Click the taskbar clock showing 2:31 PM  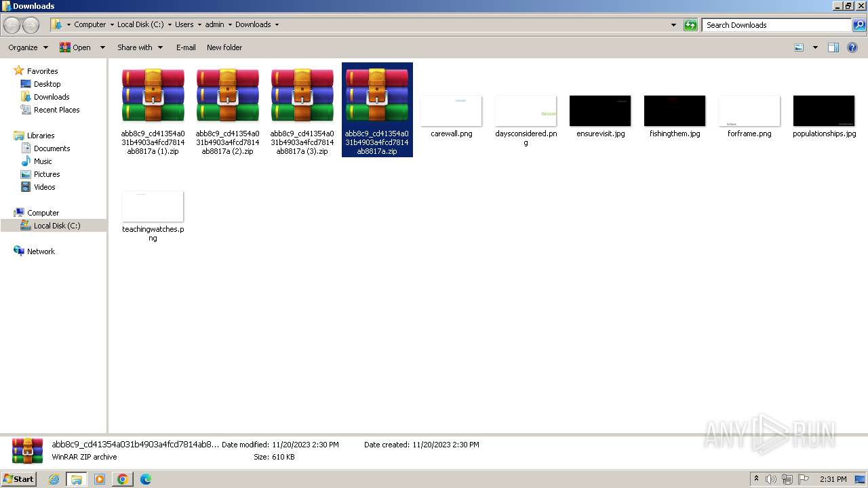tap(833, 479)
